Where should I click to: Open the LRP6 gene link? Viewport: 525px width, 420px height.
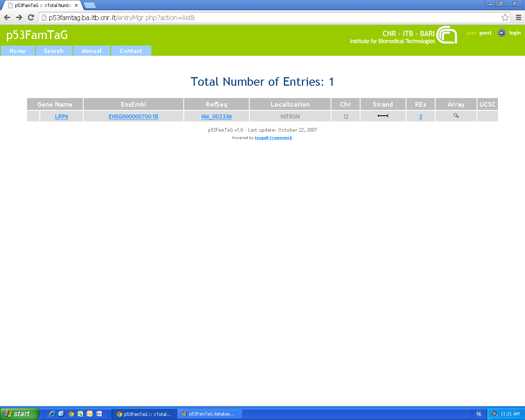(x=62, y=116)
